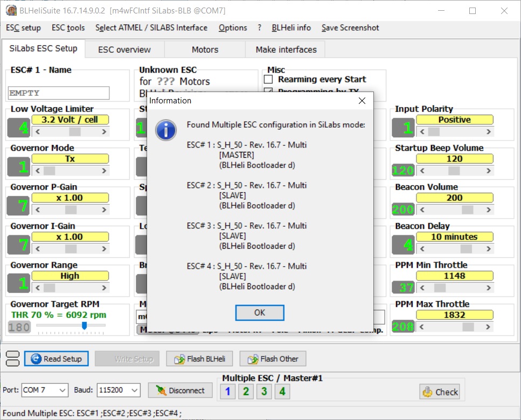Open the Options menu

tap(233, 27)
